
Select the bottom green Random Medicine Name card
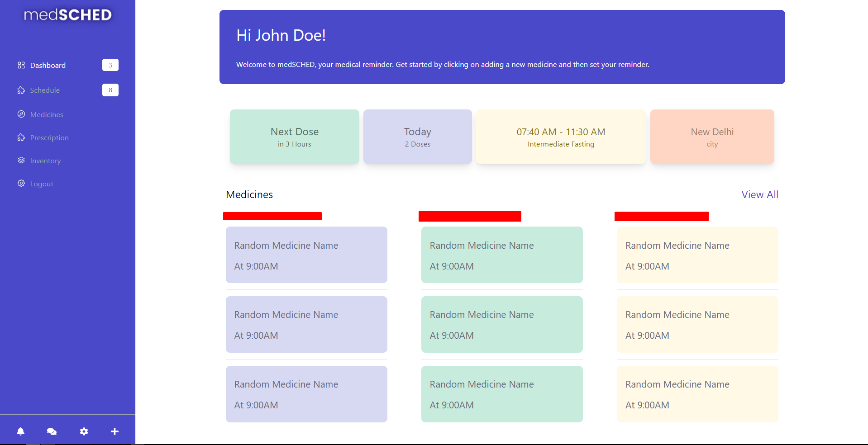coord(502,394)
